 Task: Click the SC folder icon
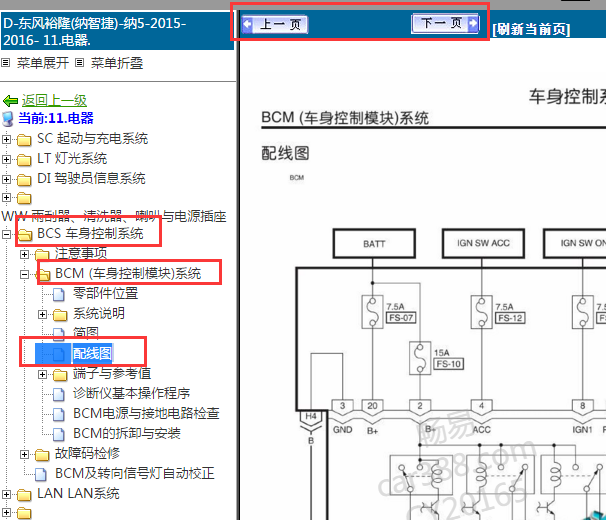(24, 140)
